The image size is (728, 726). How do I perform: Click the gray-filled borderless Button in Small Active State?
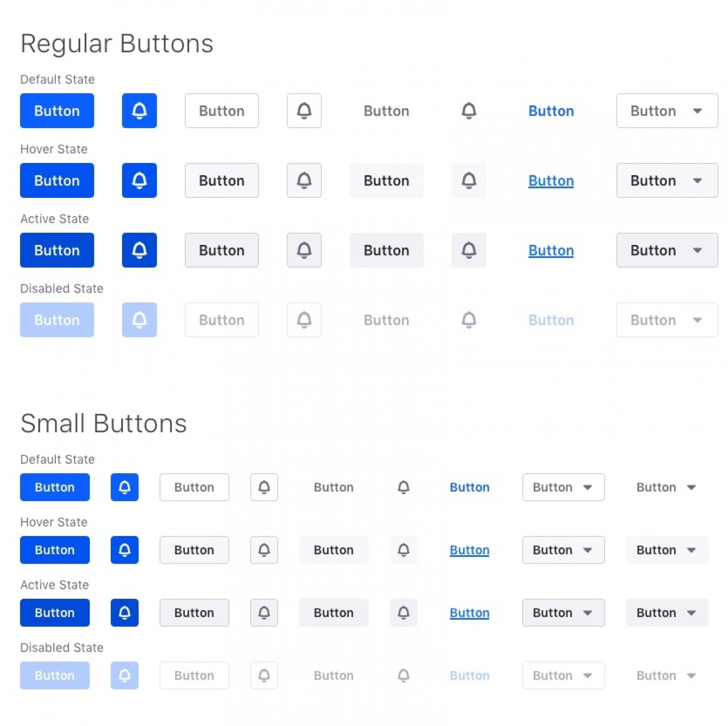tap(334, 613)
